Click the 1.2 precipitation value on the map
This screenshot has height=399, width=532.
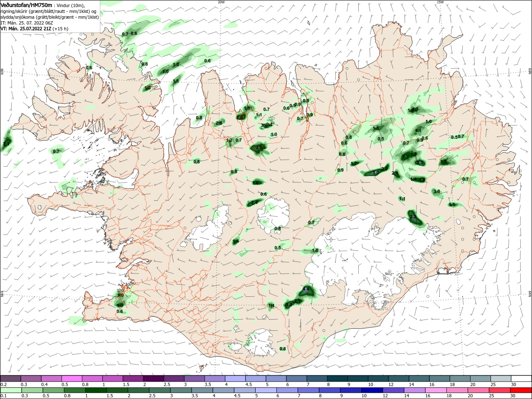229,140
